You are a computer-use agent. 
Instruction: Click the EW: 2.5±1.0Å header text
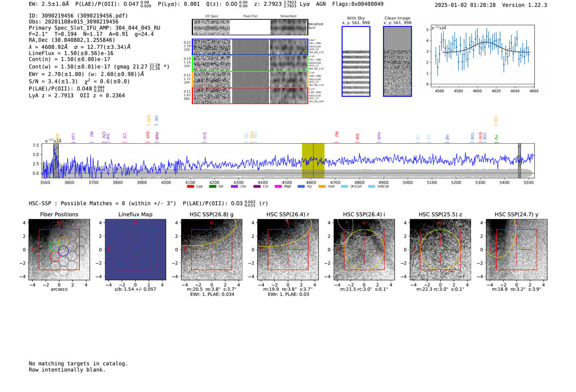(49, 4)
